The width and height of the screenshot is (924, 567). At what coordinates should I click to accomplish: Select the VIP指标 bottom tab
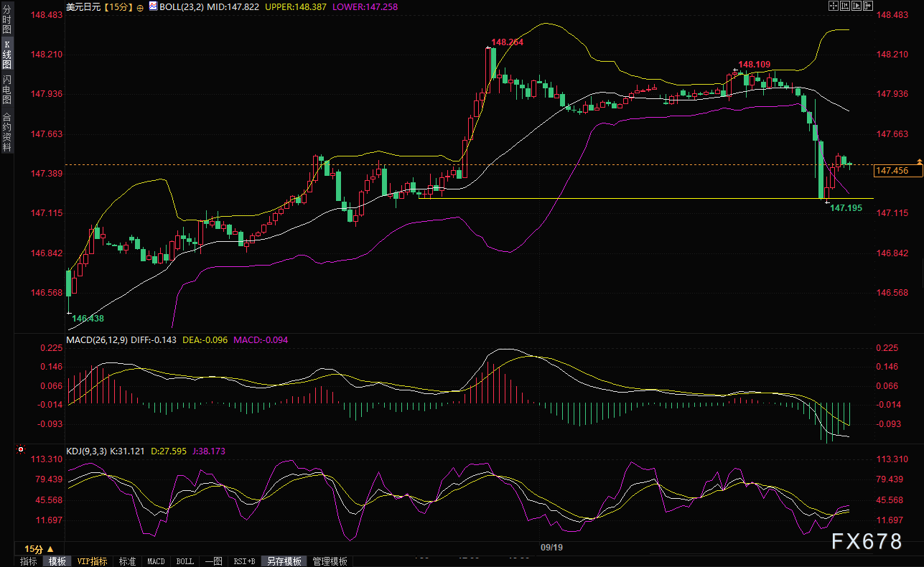click(x=92, y=561)
